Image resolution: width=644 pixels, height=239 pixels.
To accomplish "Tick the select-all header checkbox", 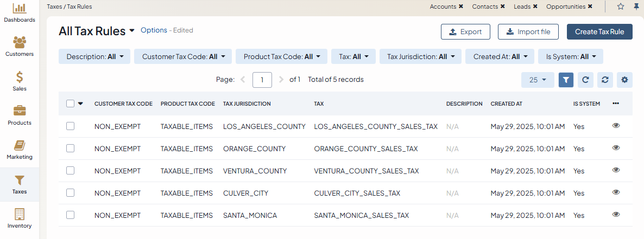I will [70, 104].
